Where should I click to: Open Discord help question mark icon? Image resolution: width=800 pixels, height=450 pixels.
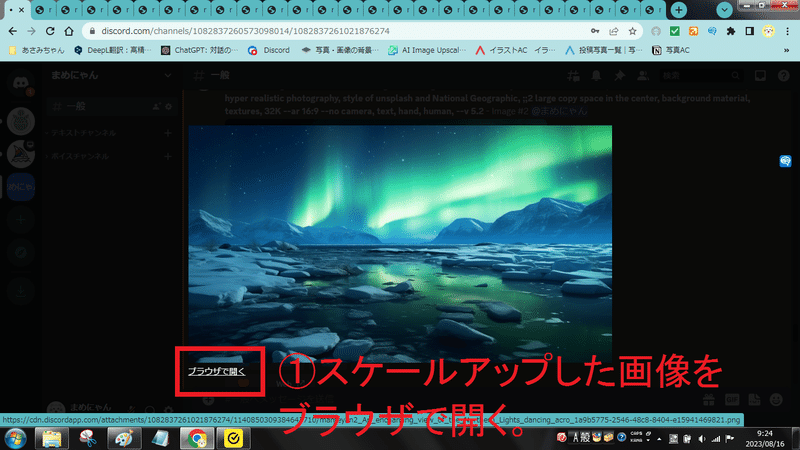tap(784, 76)
